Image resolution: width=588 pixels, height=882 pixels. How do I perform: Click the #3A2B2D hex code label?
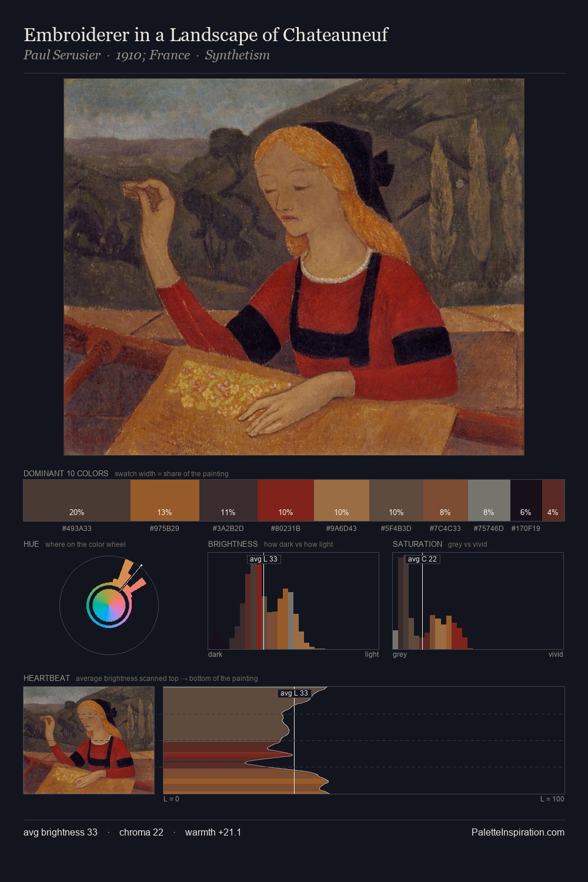pos(228,529)
